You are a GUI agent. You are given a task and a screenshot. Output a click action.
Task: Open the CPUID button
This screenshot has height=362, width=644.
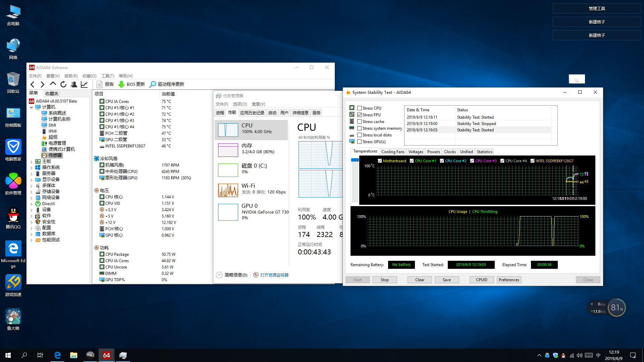pyautogui.click(x=482, y=280)
